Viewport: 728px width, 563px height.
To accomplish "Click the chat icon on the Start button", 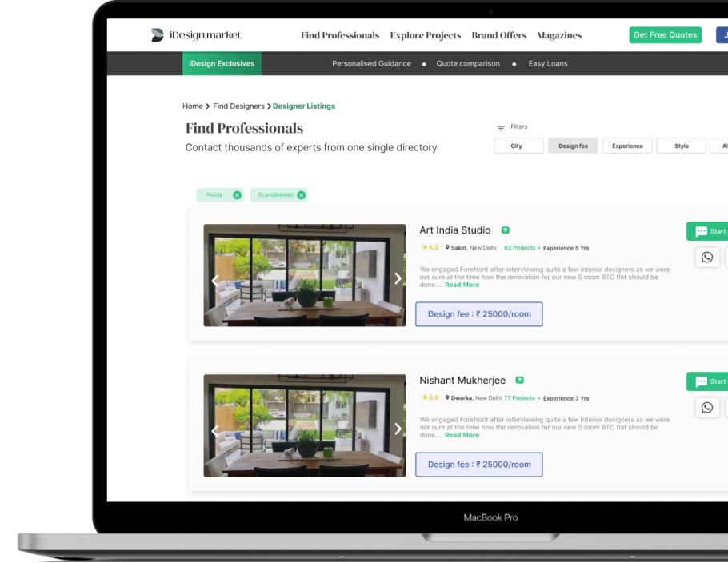I will coord(700,230).
